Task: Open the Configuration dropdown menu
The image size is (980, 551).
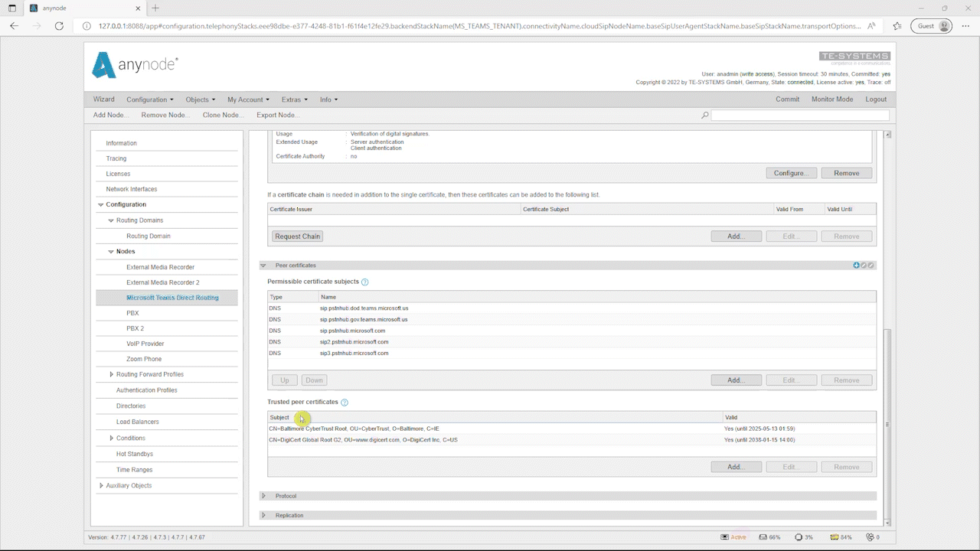Action: (149, 99)
